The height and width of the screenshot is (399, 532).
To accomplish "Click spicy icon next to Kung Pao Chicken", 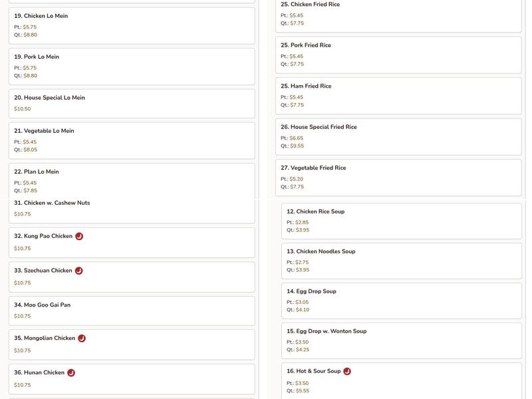I will 79,236.
